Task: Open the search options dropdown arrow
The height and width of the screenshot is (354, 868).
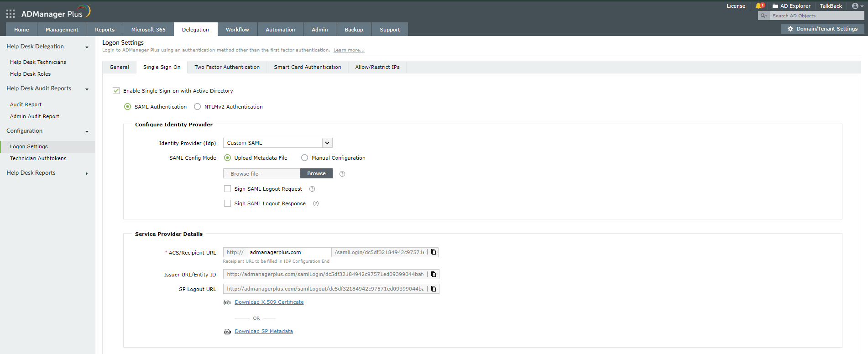Action: pyautogui.click(x=766, y=16)
